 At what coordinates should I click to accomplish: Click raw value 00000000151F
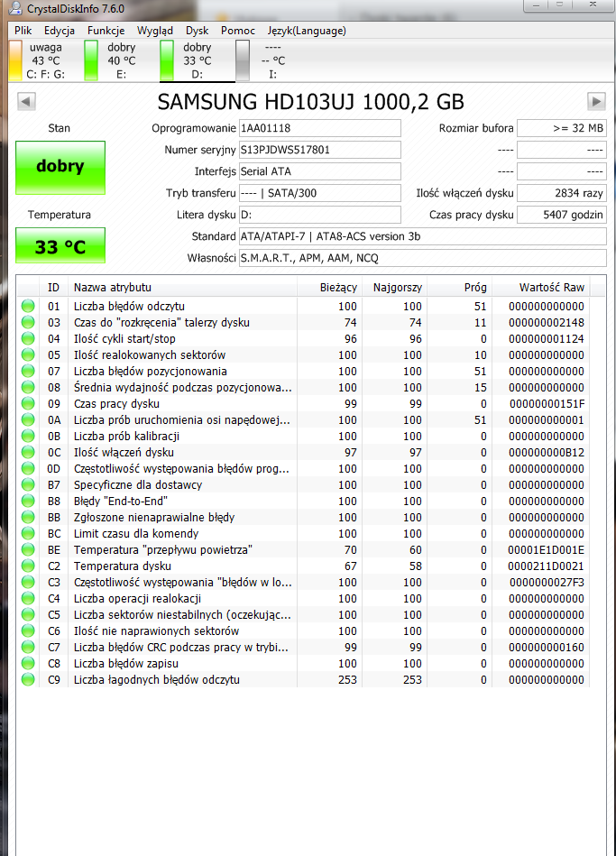547,404
